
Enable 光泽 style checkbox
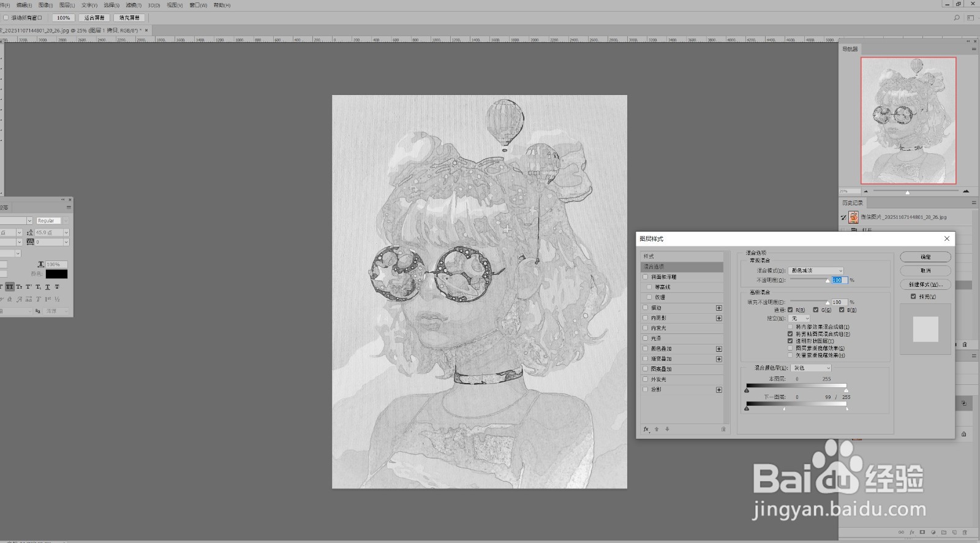645,338
